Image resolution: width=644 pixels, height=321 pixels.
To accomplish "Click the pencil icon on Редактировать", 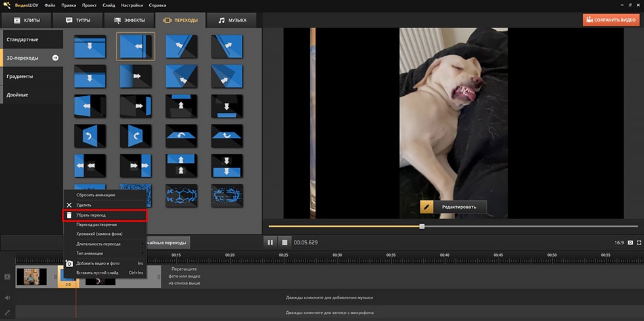I will click(x=426, y=207).
